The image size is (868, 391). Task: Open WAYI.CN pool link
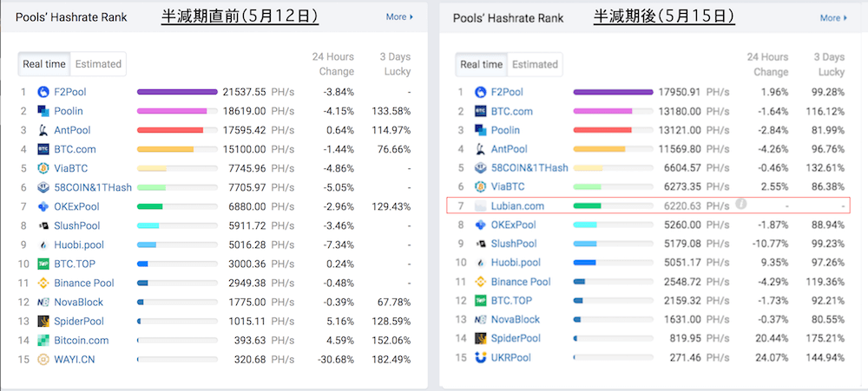tap(74, 360)
